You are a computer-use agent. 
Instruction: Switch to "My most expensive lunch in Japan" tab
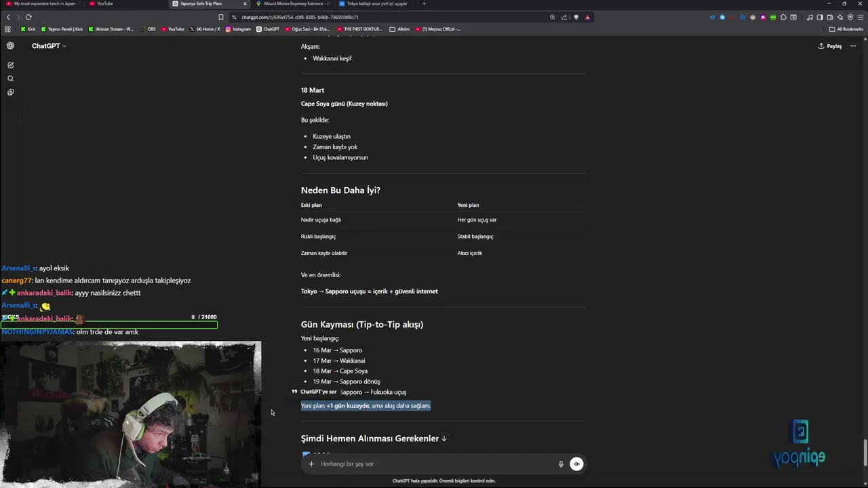[41, 3]
